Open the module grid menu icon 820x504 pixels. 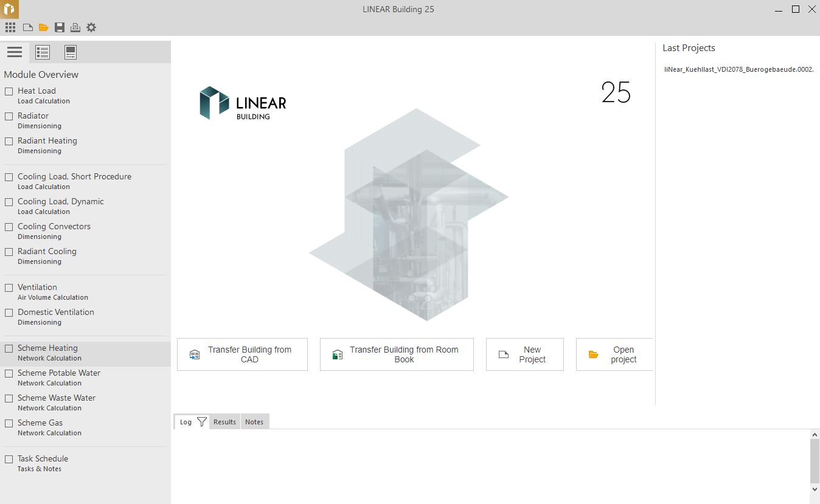click(x=10, y=27)
